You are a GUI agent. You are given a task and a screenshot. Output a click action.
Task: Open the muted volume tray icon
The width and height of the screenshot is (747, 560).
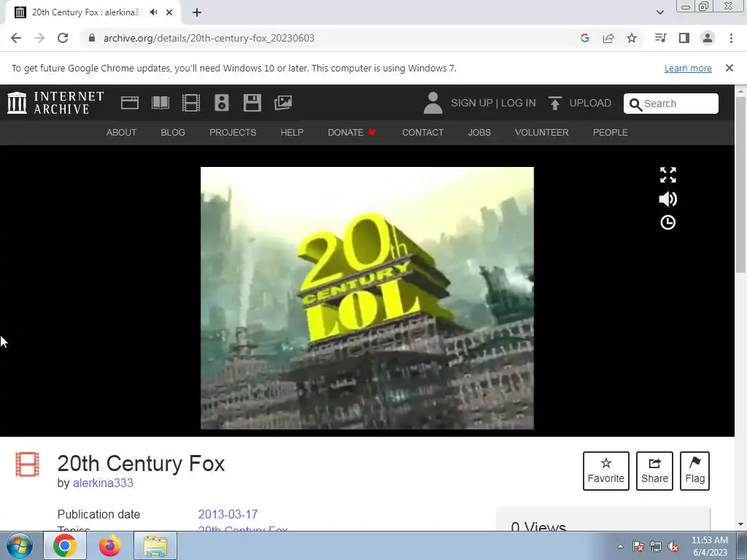pyautogui.click(x=673, y=546)
